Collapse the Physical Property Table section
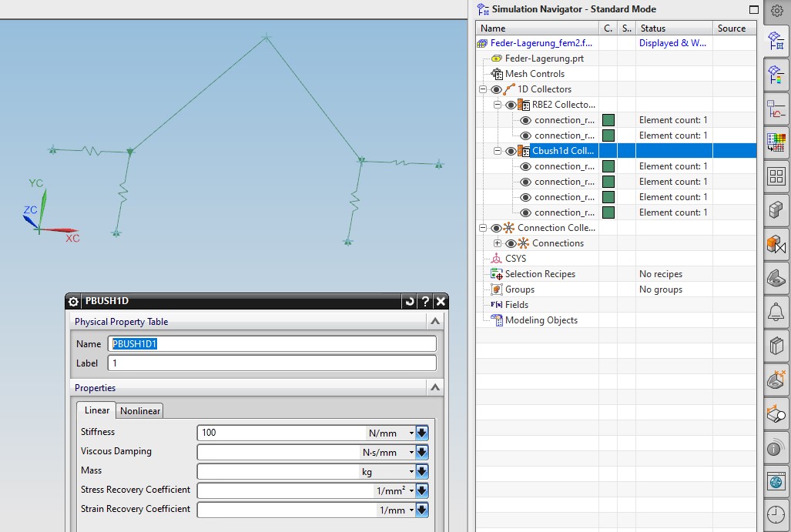 [x=435, y=321]
